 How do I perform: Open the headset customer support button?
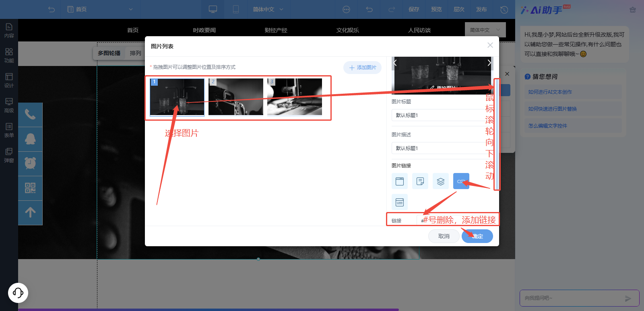click(18, 292)
